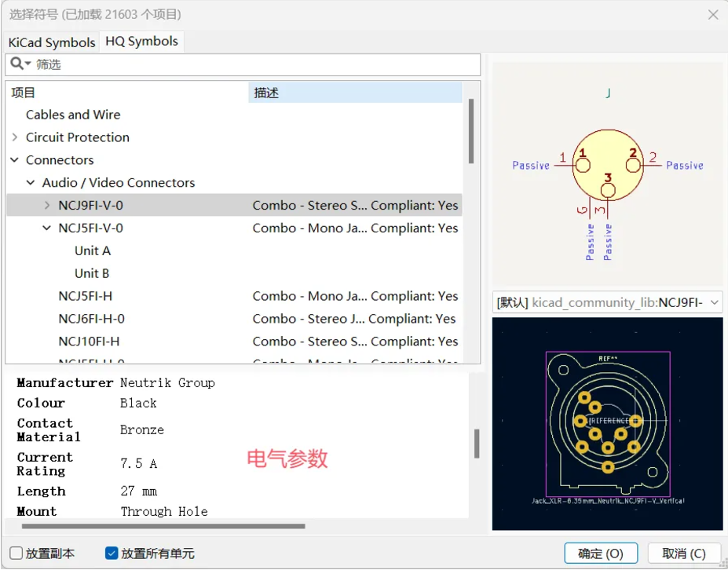This screenshot has width=728, height=570.
Task: Select the HQ Symbols tab
Action: [x=141, y=42]
